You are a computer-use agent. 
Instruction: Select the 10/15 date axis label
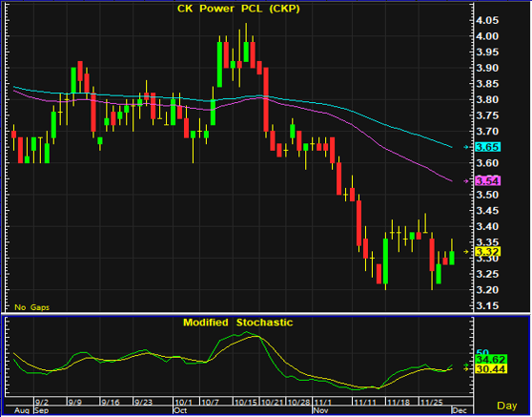[246, 403]
